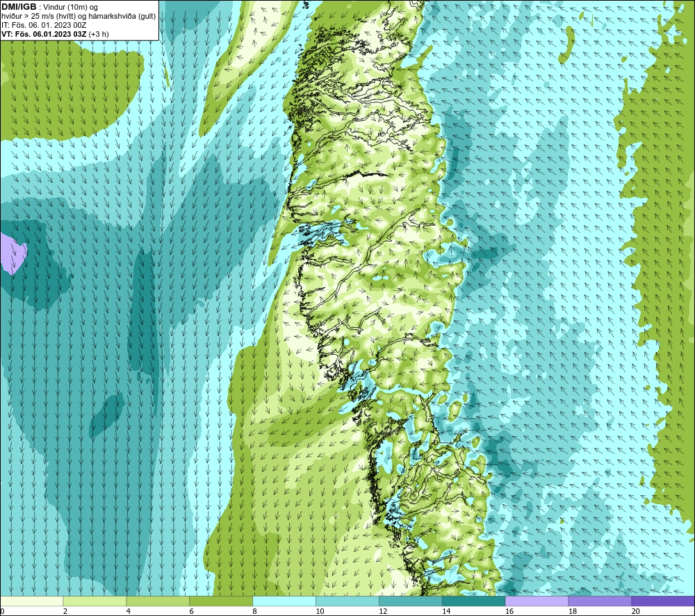Screen dimensions: 695x616
Task: Click the 4–6 m/s green legend swatch
Action: coord(158,601)
